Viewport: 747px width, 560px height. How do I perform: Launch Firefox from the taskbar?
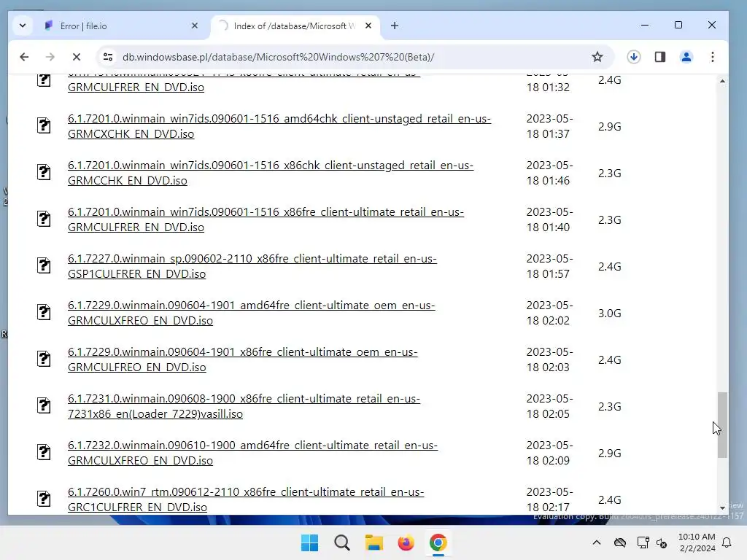tap(406, 542)
